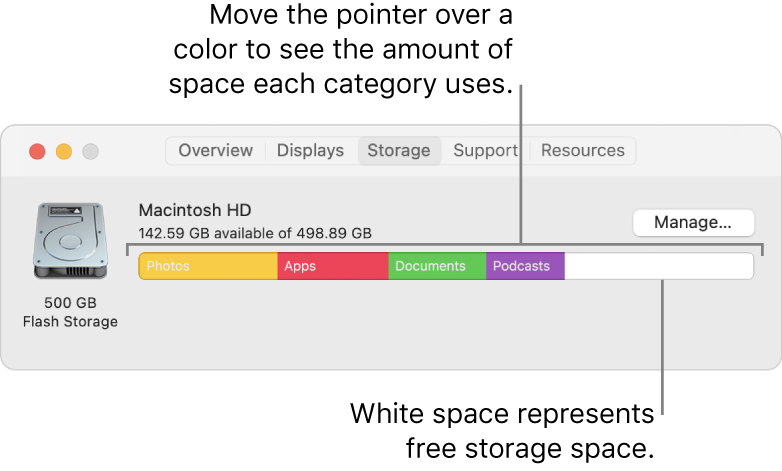Image resolution: width=782 pixels, height=471 pixels.
Task: Click the Macintosh HD volume name
Action: (x=195, y=210)
